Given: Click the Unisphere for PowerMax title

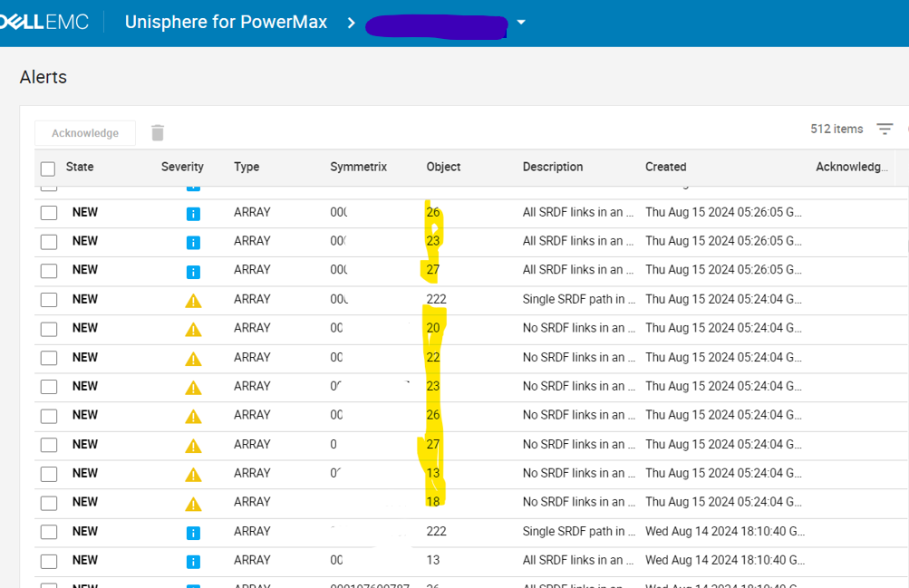Looking at the screenshot, I should pos(225,23).
